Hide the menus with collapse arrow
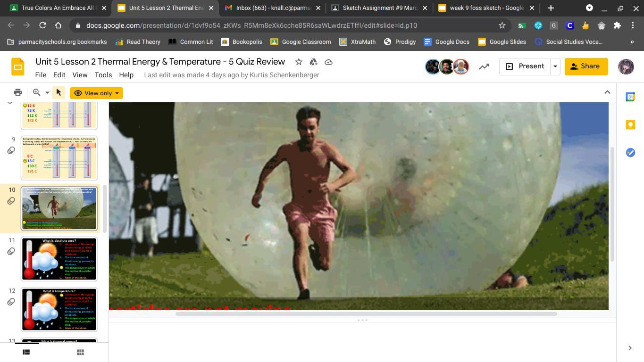 click(x=607, y=92)
